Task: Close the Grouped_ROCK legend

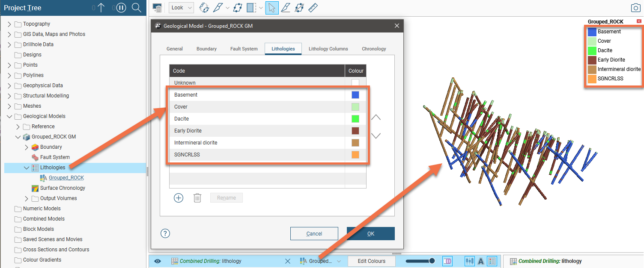Action: (x=639, y=21)
